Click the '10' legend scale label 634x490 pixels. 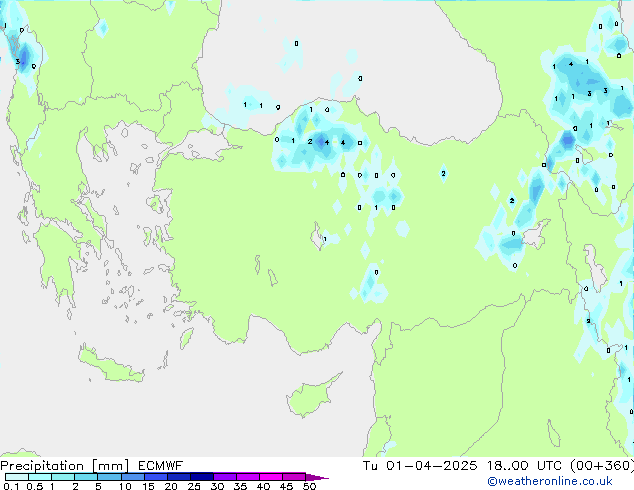[125, 486]
